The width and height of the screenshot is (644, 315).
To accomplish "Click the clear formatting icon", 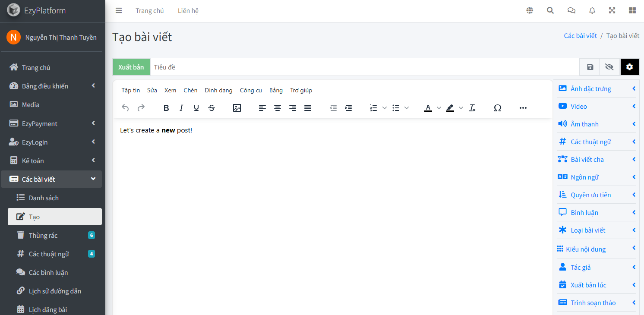I will 472,108.
